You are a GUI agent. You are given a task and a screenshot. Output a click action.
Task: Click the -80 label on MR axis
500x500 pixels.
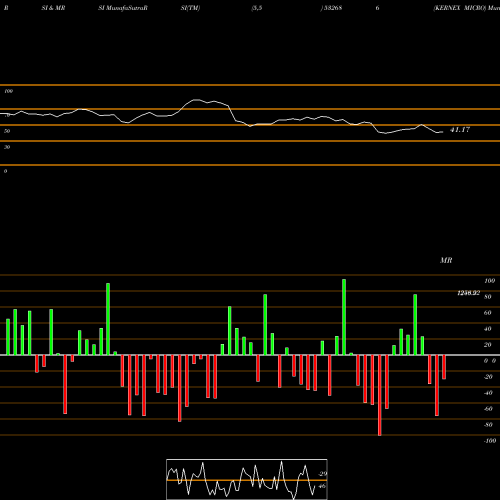pyautogui.click(x=488, y=425)
